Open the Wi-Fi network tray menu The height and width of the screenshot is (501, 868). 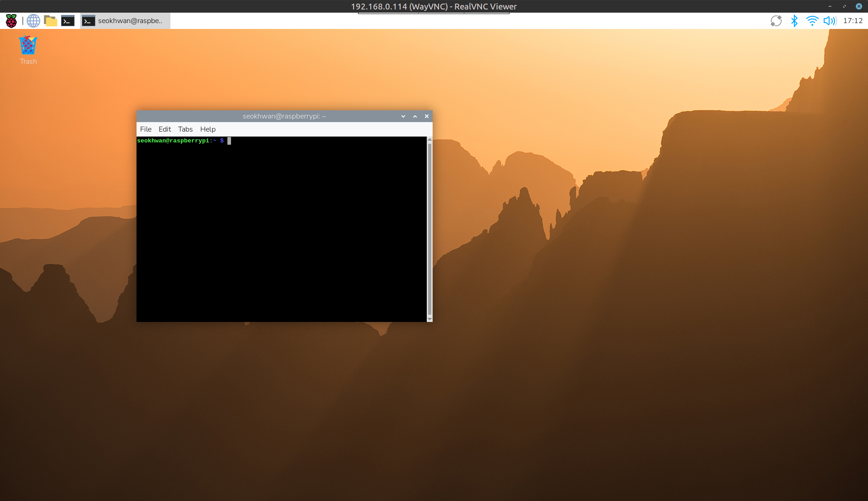tap(812, 21)
